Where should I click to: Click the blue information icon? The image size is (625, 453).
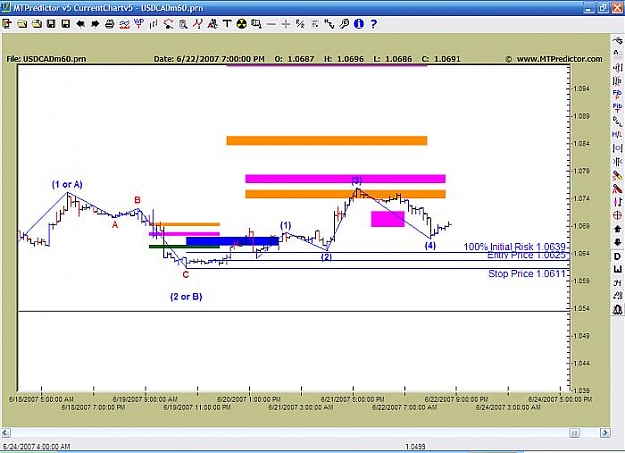359,24
